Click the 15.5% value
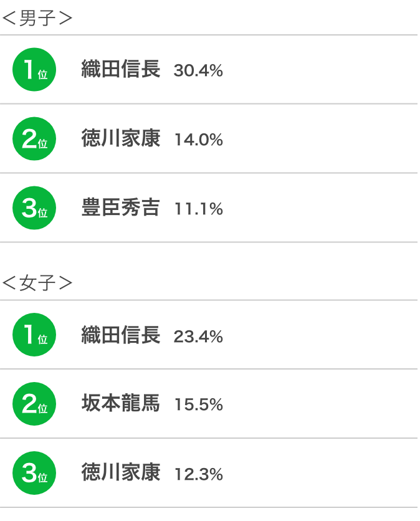The image size is (420, 521). coord(198,405)
